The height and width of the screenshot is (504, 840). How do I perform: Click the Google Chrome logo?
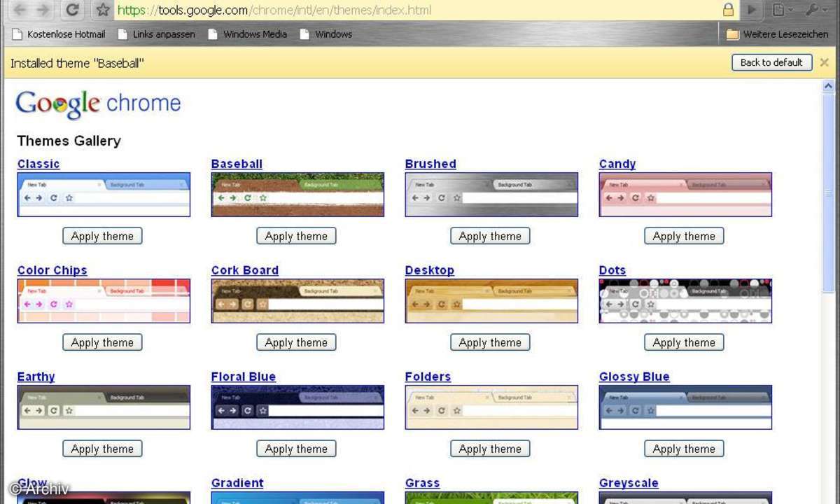point(98,104)
